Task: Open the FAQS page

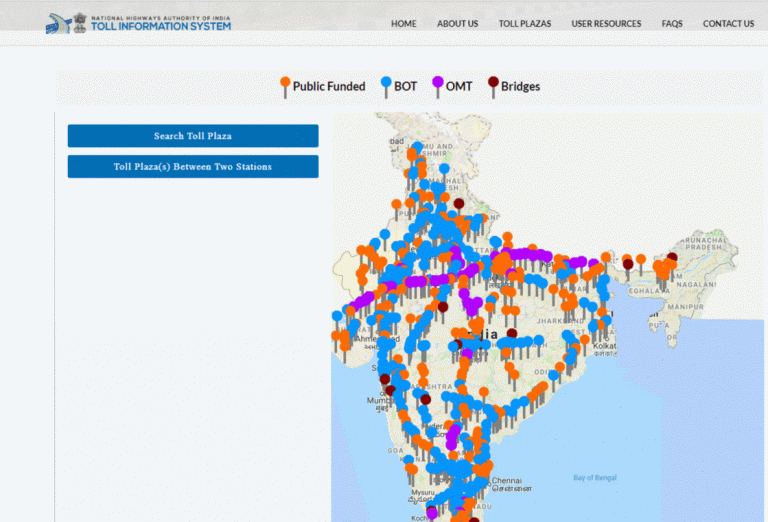Action: [672, 24]
